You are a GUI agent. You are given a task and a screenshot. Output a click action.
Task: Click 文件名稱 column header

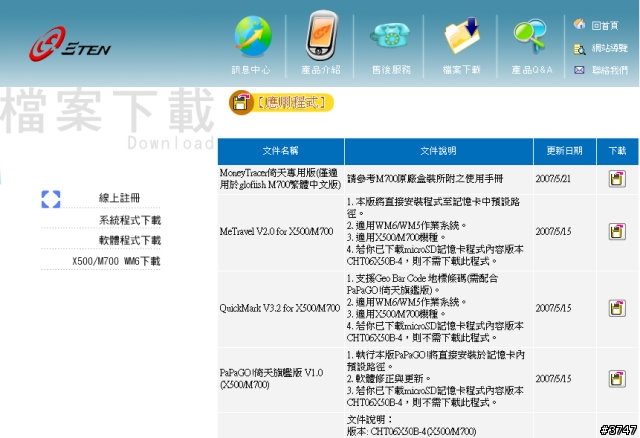click(281, 151)
